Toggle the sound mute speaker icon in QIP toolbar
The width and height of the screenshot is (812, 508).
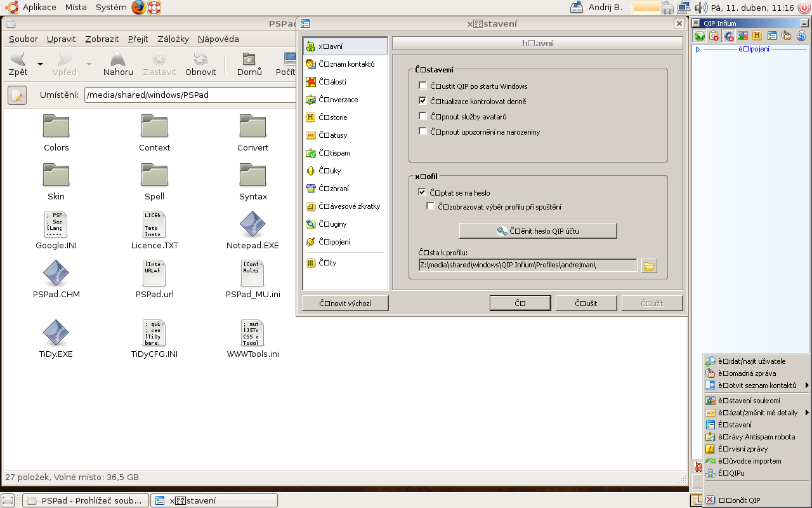pyautogui.click(x=729, y=36)
